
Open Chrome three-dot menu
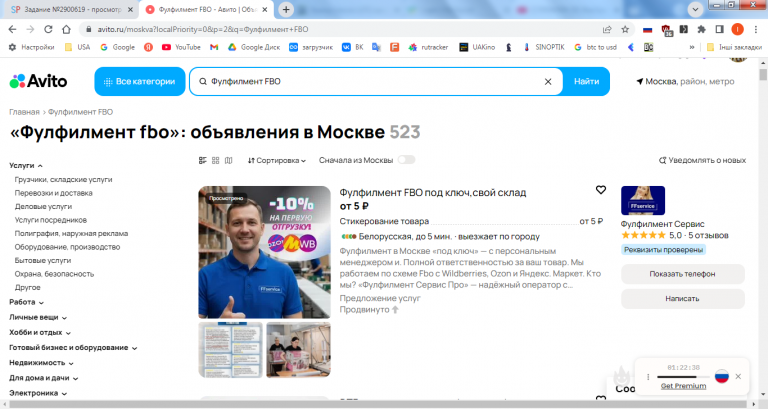point(756,29)
